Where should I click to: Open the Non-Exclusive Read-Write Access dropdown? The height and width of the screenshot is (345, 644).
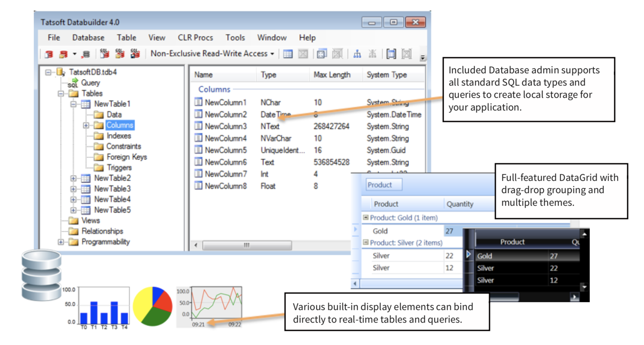(212, 53)
